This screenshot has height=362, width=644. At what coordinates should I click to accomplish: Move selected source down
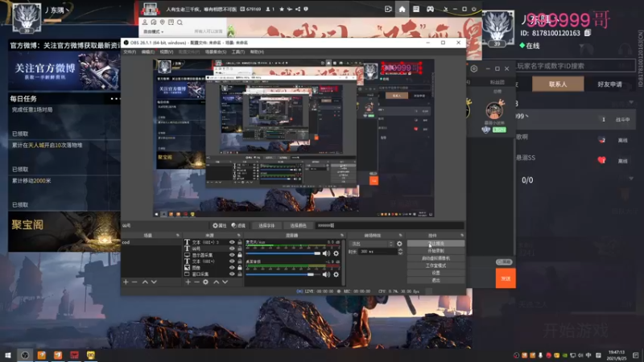(x=225, y=282)
